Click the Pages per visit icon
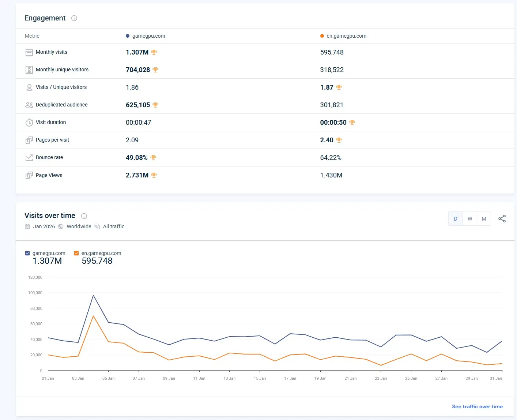The width and height of the screenshot is (517, 420). click(x=29, y=140)
